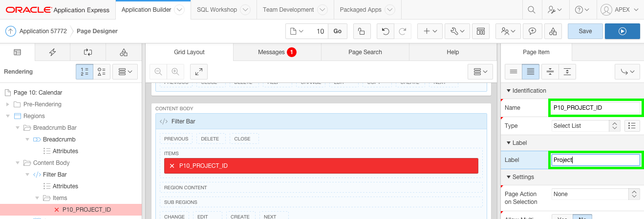
Task: Collapse all property groups
Action: pyautogui.click(x=550, y=72)
